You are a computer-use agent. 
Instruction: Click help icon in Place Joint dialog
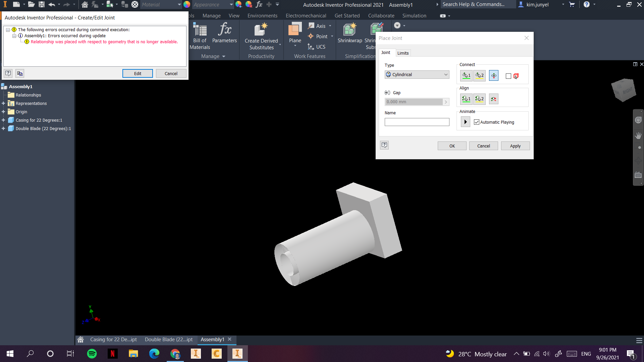[384, 145]
